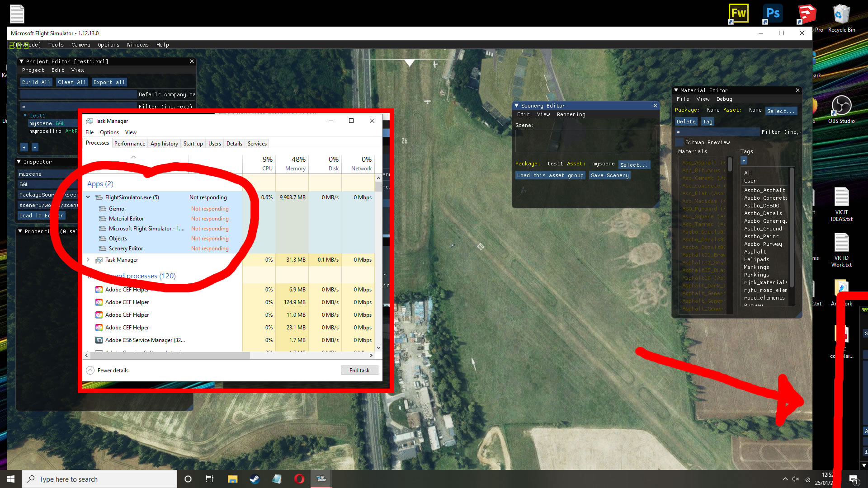Click the volume icon in the system tray
This screenshot has width=868, height=488.
795,479
